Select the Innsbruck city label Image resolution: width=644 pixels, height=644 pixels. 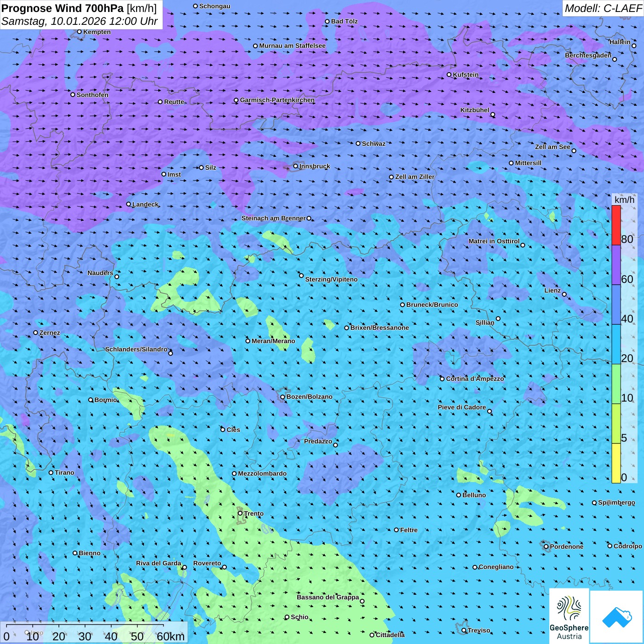point(315,166)
